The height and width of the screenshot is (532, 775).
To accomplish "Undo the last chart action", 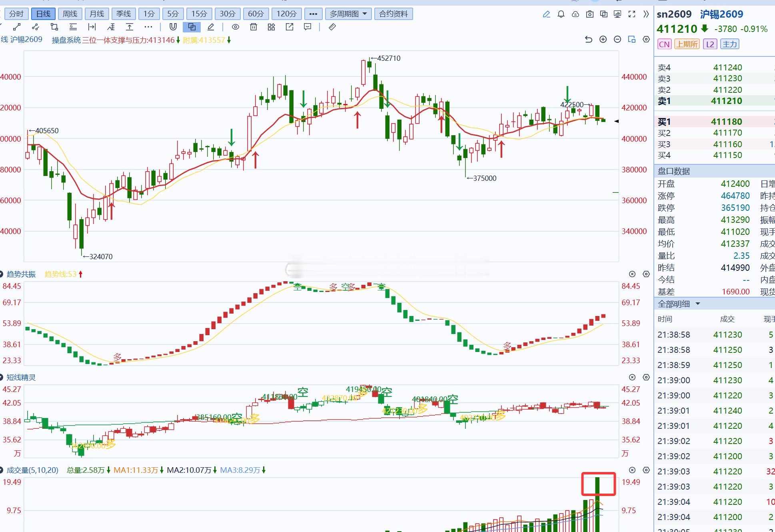I will pos(589,39).
